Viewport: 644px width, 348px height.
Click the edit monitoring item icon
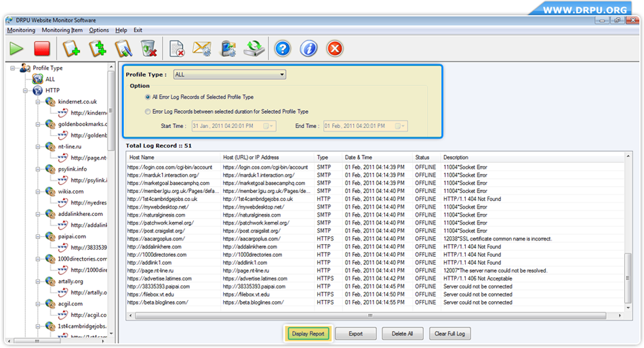123,49
